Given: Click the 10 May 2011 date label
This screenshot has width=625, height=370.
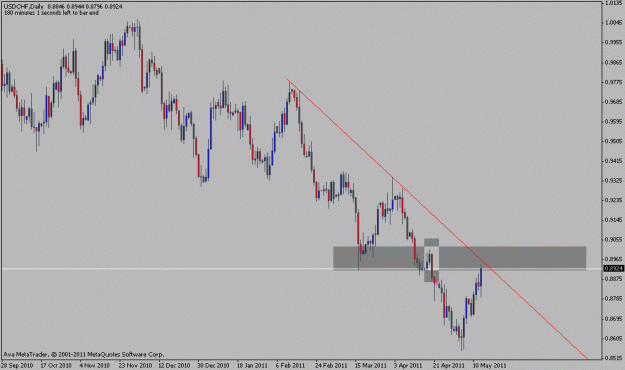Looking at the screenshot, I should click(489, 365).
